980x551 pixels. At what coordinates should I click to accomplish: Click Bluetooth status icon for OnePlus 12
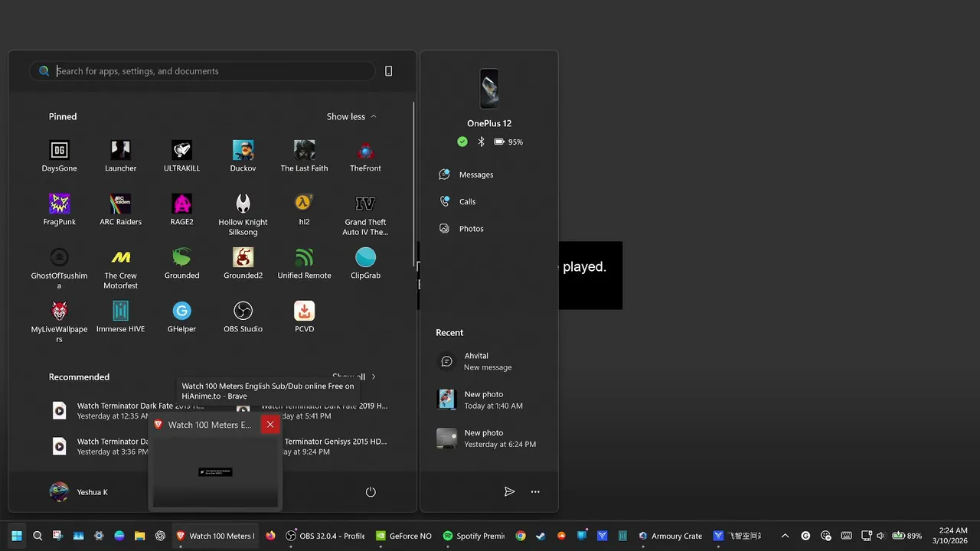[481, 142]
